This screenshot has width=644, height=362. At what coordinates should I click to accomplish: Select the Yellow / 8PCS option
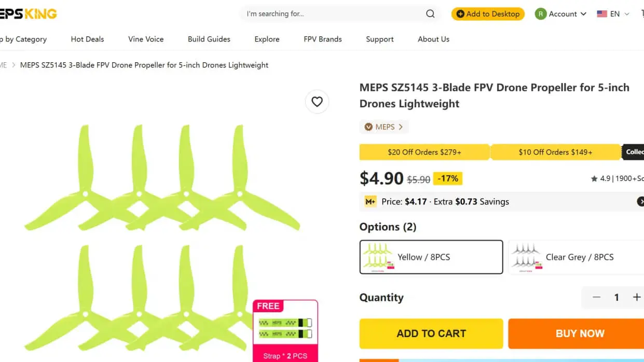431,257
